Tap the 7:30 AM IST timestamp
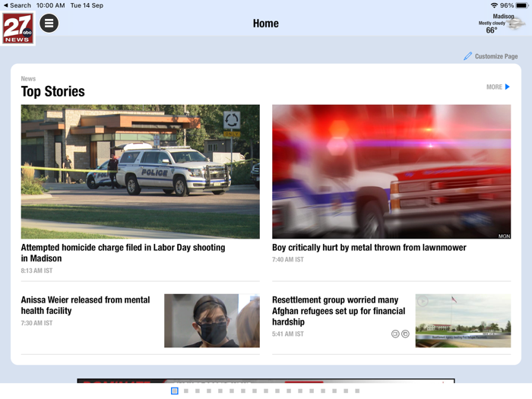532x399 pixels. (36, 323)
